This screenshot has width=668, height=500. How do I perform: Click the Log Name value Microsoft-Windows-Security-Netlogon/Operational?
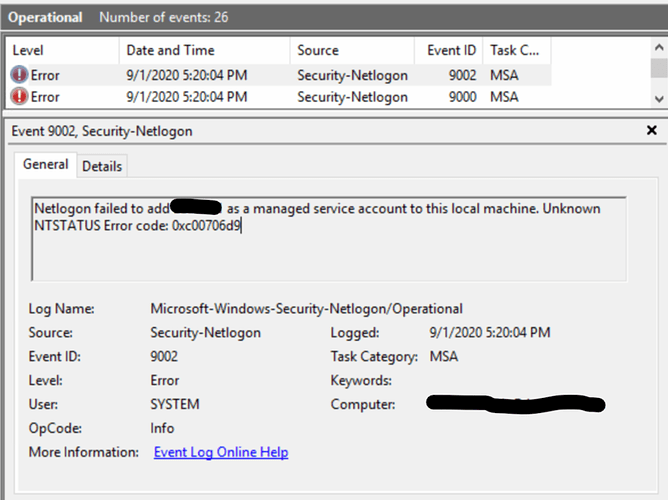pyautogui.click(x=306, y=308)
